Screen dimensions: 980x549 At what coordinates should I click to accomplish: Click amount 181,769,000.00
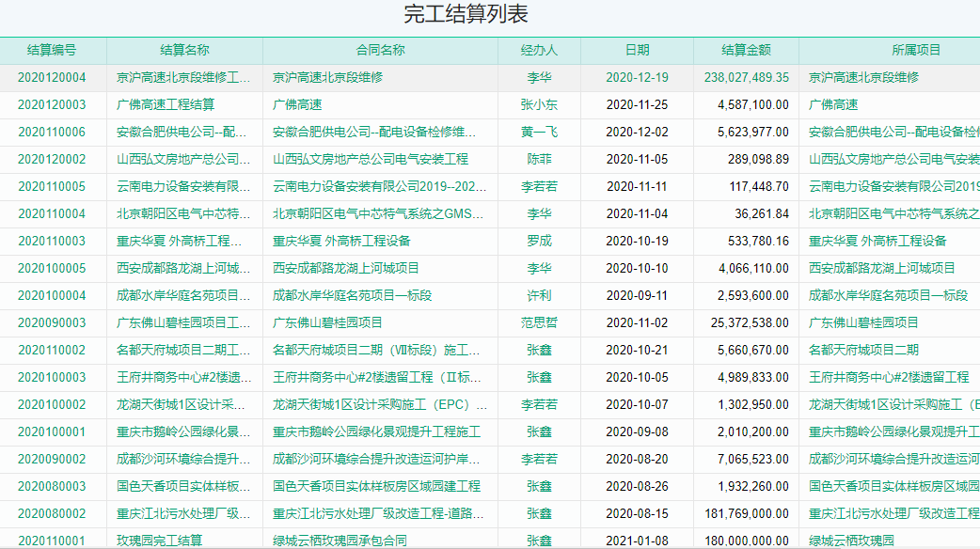point(746,514)
